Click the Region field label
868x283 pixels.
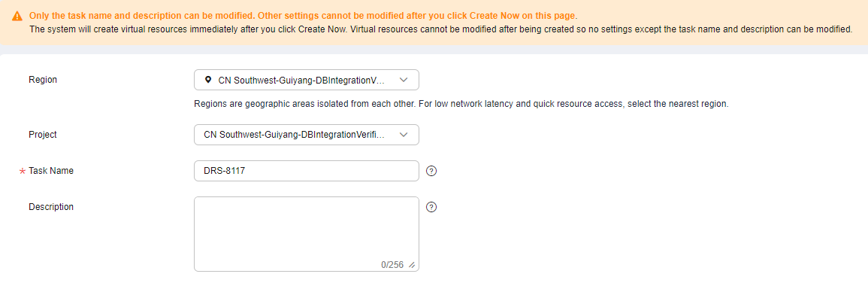pyautogui.click(x=43, y=79)
